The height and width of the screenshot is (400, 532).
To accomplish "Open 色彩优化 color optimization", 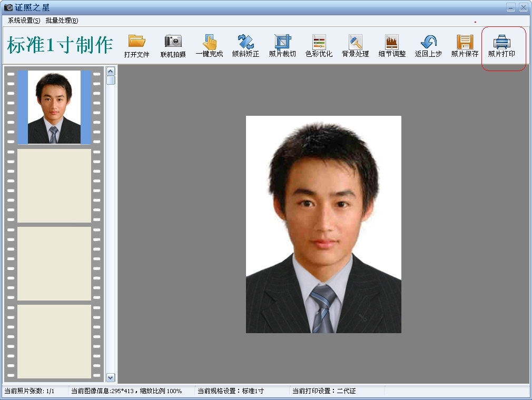I will (x=319, y=46).
